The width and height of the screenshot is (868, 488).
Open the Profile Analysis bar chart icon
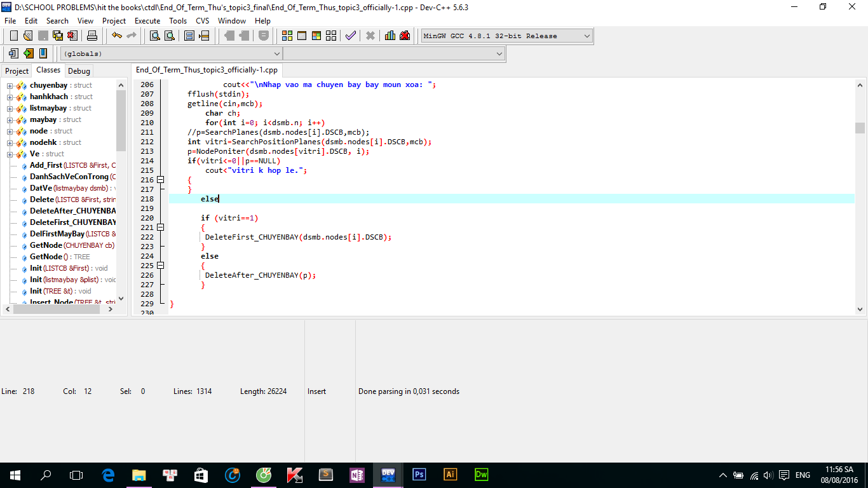click(x=390, y=36)
